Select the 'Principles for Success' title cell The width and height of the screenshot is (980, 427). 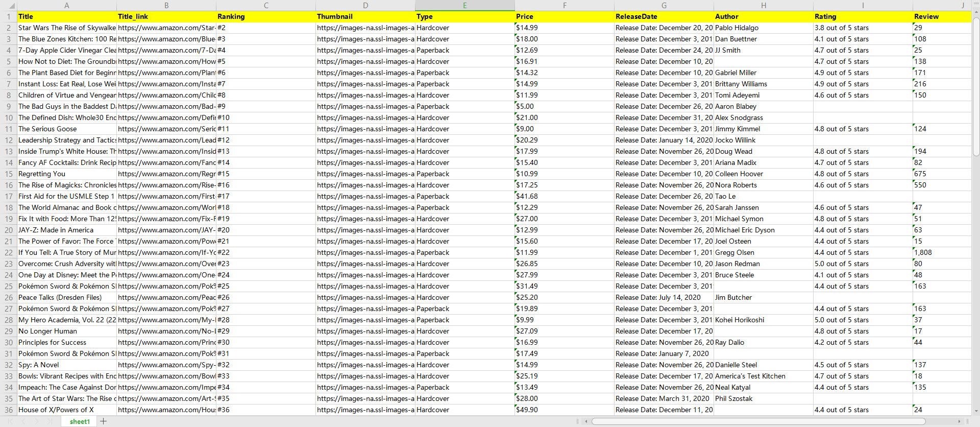pyautogui.click(x=67, y=342)
